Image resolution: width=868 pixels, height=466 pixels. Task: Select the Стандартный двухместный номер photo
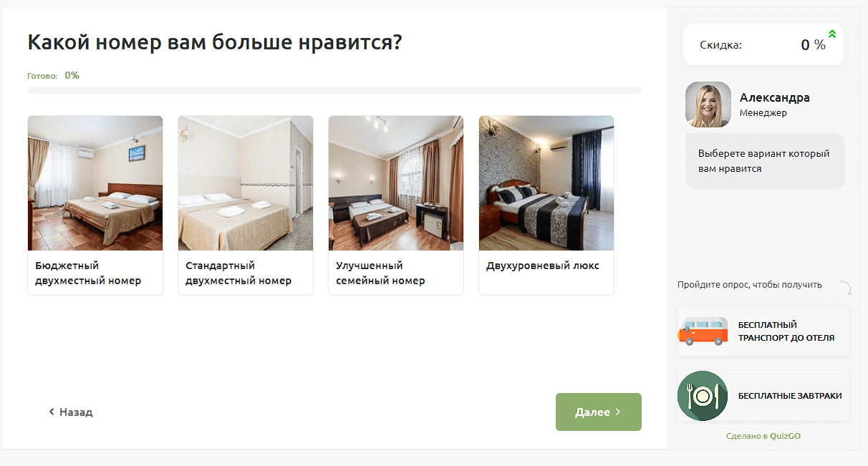point(246,183)
